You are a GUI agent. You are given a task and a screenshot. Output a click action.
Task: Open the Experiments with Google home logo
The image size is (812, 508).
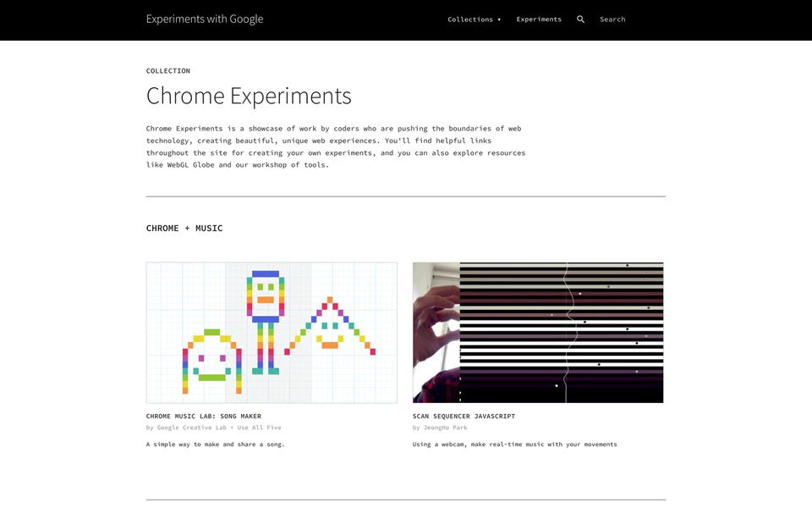205,19
